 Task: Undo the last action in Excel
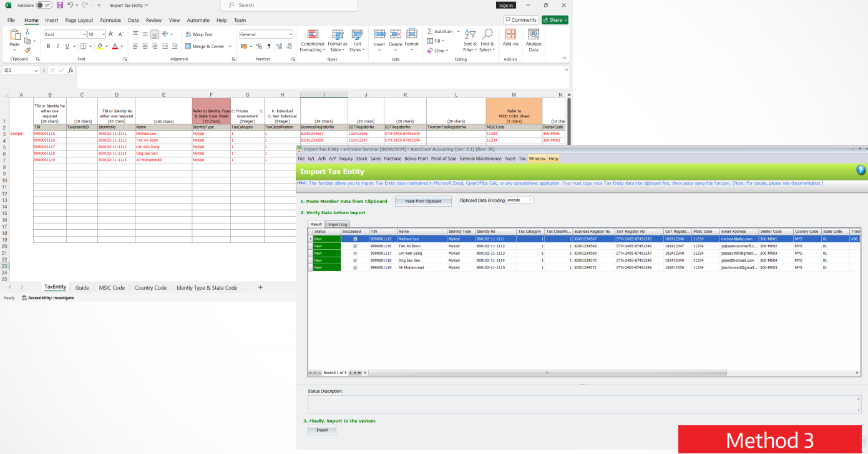(70, 5)
